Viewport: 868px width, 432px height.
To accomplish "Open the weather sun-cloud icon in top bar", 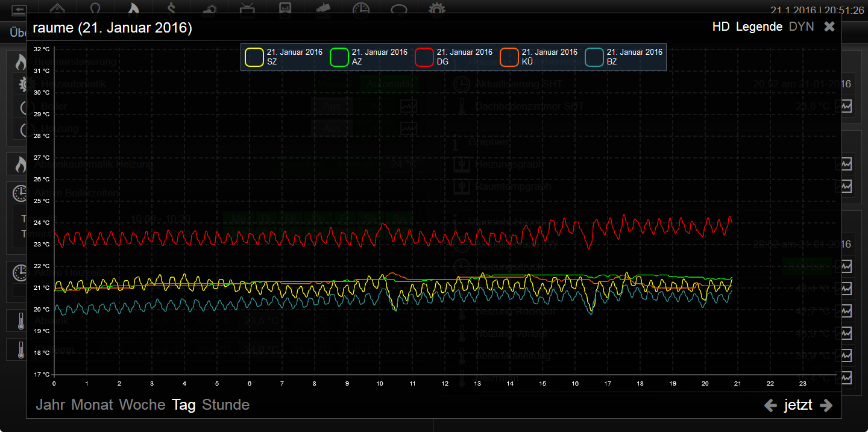I will pos(209,8).
